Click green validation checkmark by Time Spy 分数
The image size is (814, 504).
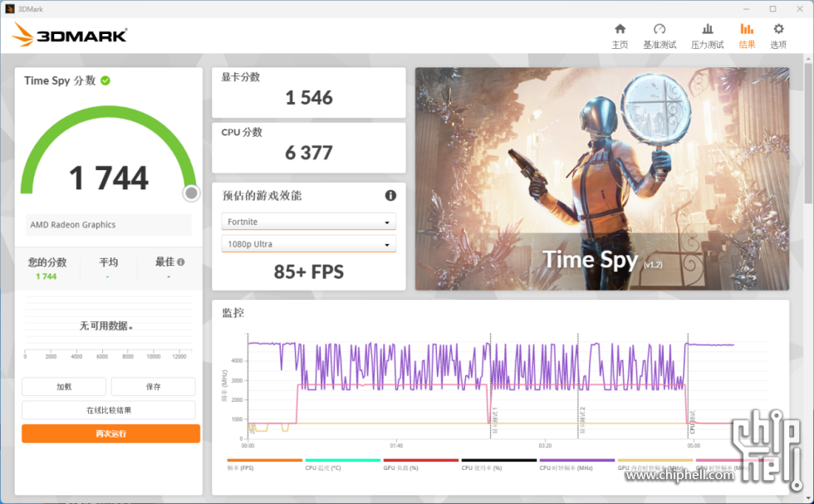pyautogui.click(x=105, y=81)
